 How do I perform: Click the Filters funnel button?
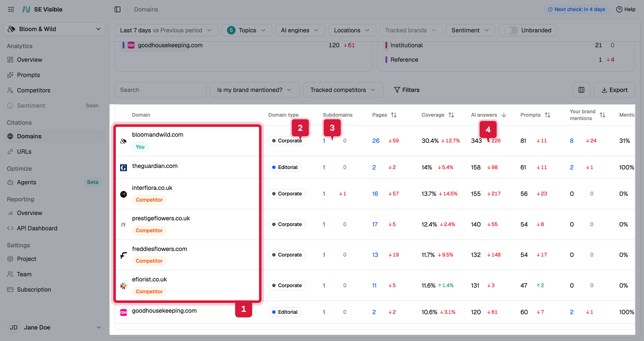click(407, 90)
